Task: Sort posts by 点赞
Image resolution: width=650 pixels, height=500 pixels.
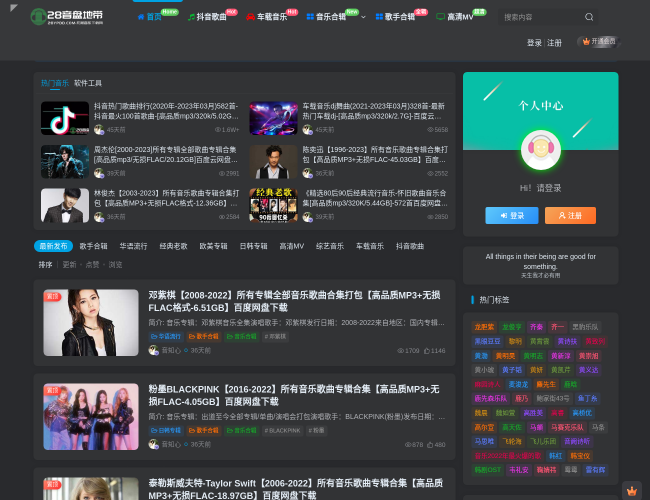Action: coord(92,265)
